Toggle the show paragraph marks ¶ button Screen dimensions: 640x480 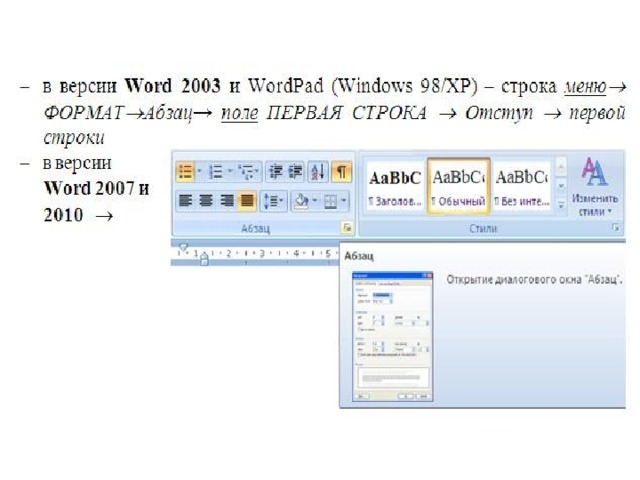(341, 171)
